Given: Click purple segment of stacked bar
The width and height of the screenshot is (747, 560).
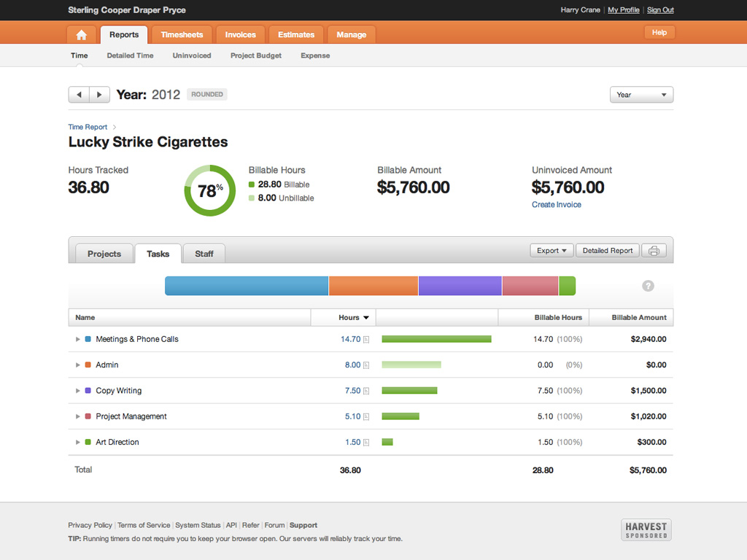Looking at the screenshot, I should [x=460, y=286].
